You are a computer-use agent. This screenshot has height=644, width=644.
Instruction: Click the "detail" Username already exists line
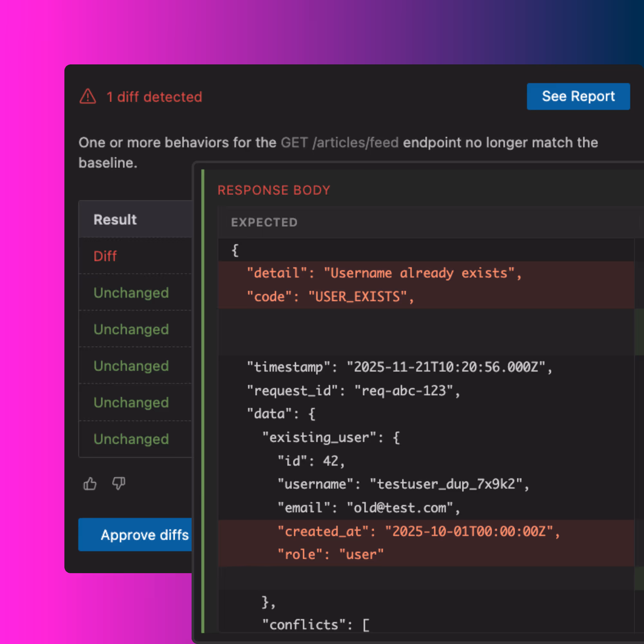[384, 273]
